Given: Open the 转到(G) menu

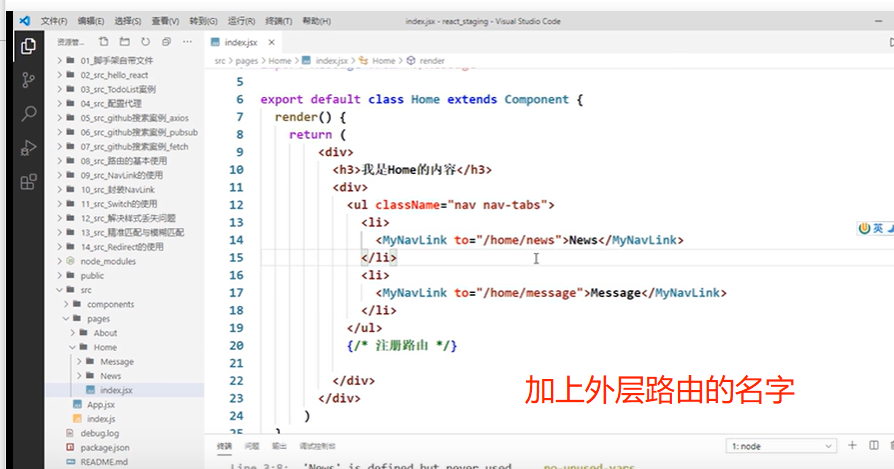Looking at the screenshot, I should click(x=204, y=21).
